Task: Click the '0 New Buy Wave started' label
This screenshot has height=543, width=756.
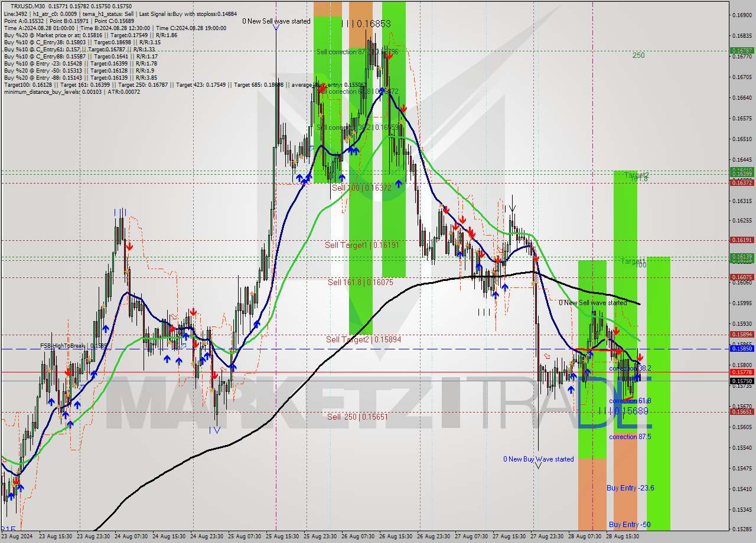Action: [538, 459]
